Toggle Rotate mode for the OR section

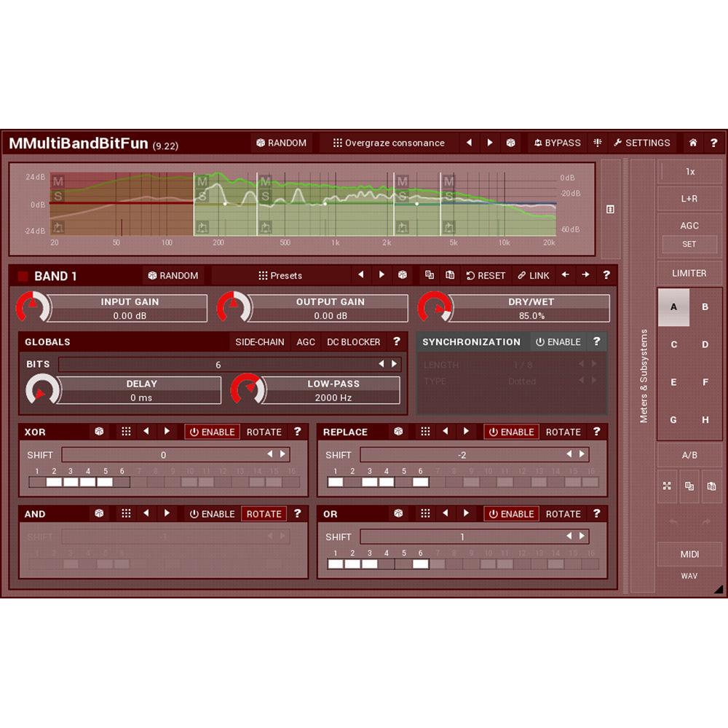(x=562, y=513)
